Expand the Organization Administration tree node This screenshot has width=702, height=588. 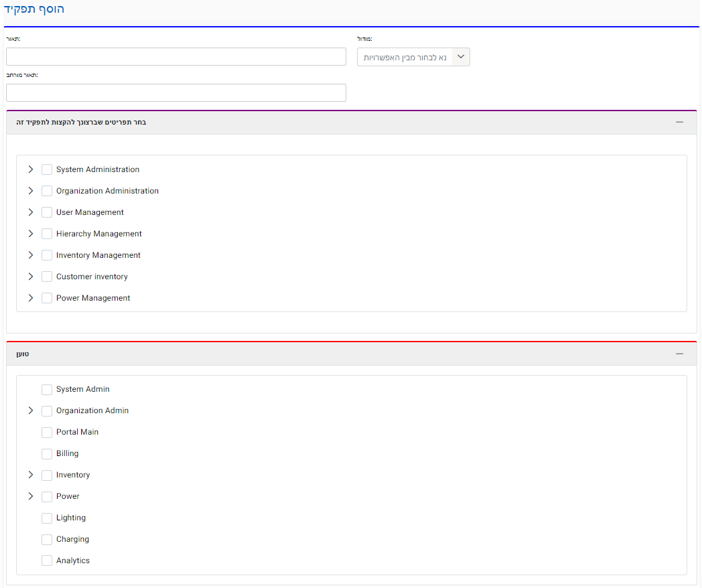pos(31,191)
